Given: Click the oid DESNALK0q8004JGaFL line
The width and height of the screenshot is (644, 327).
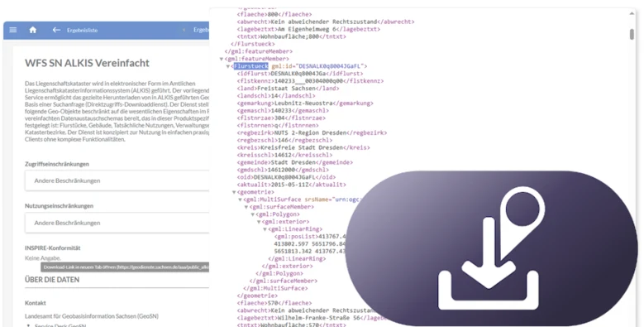Looking at the screenshot, I should [286, 177].
